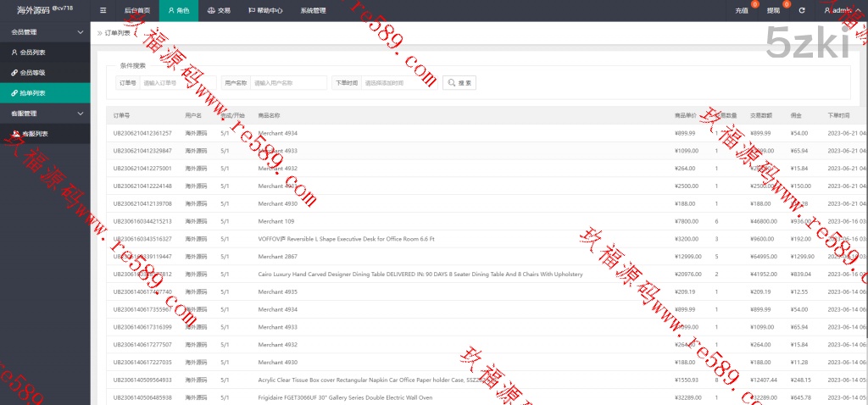The width and height of the screenshot is (868, 405).
Task: Select 抢单列表 in the sidebar
Action: 32,92
